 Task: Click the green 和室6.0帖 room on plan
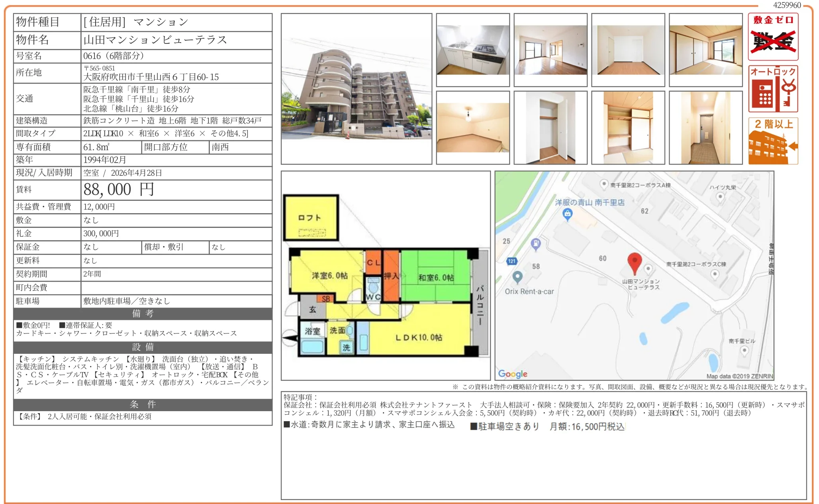[435, 278]
